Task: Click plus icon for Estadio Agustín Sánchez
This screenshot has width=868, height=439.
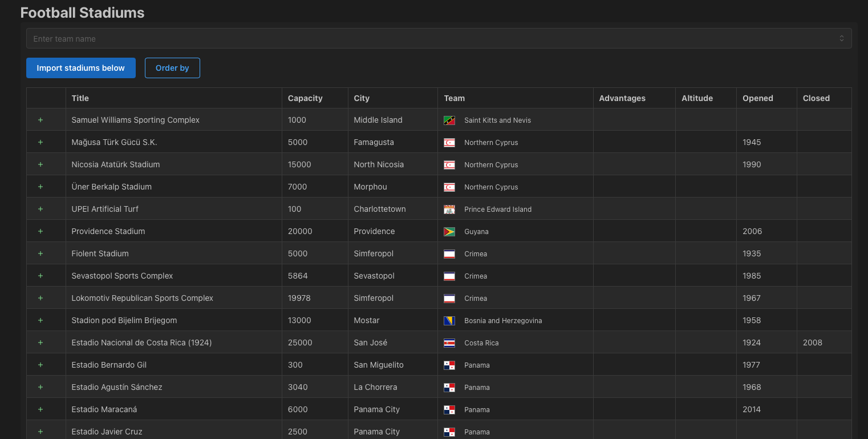Action: [40, 387]
